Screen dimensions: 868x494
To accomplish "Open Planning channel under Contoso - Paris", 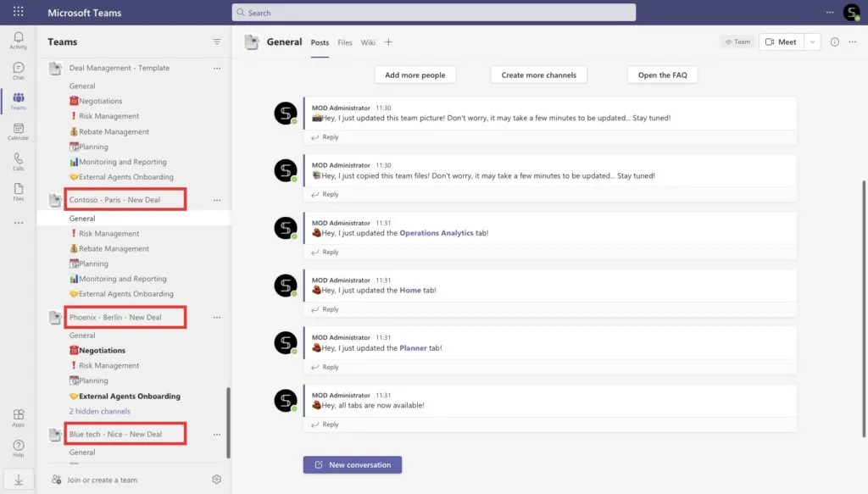I will [88, 264].
